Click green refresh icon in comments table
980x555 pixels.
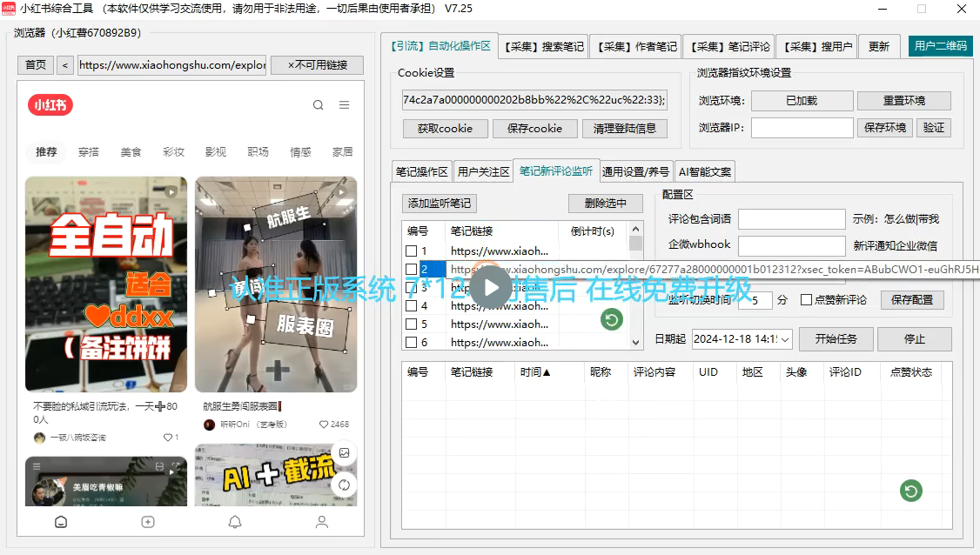click(911, 491)
